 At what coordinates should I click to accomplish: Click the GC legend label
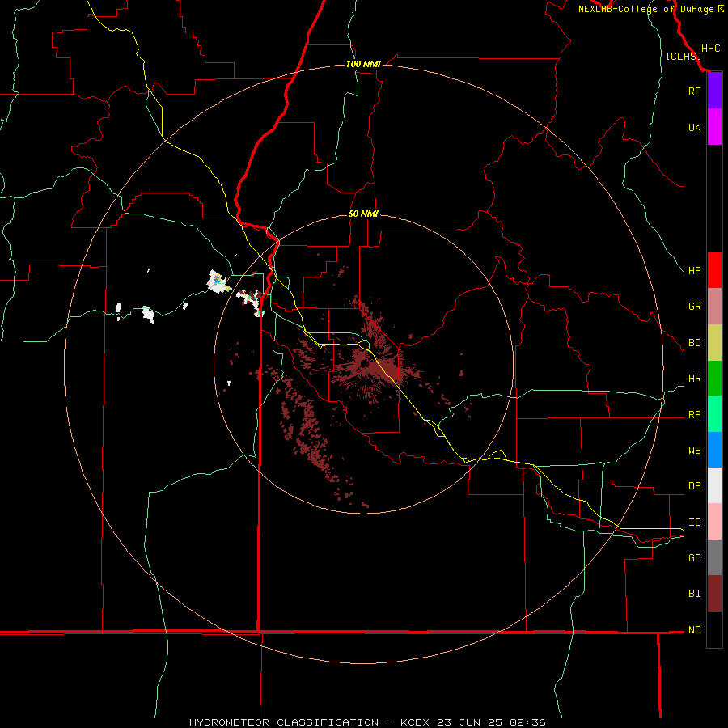tap(694, 557)
